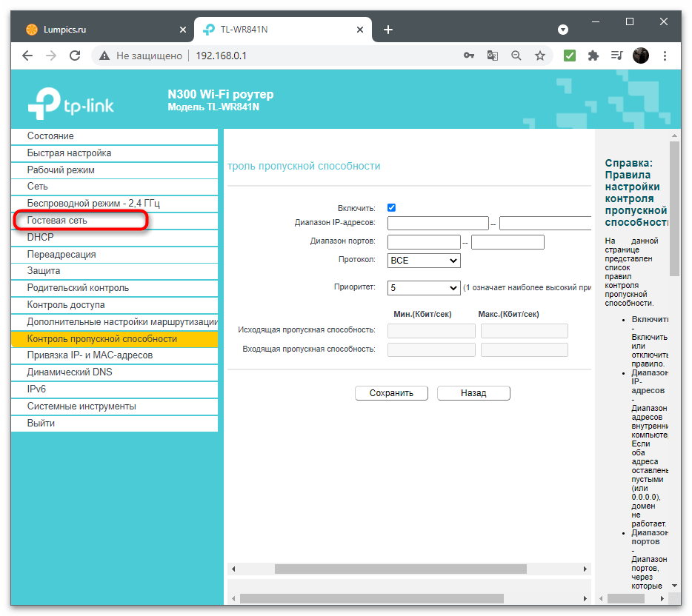
Task: Open the Chrome profile avatar
Action: click(x=640, y=56)
